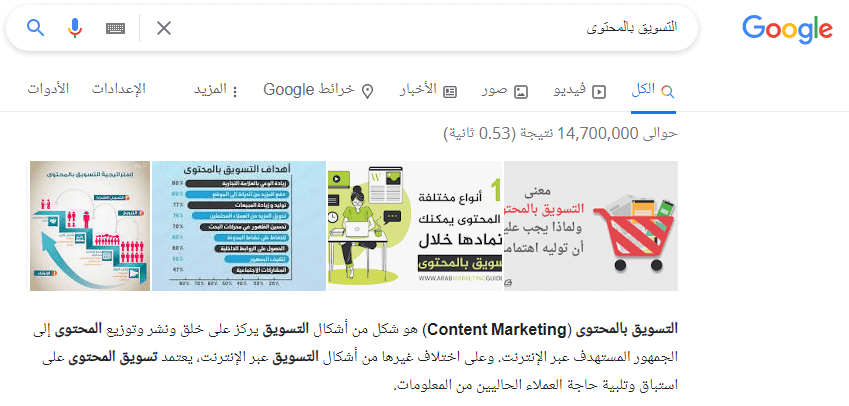Click the news icon beside الأخبار
The width and height of the screenshot is (849, 406).
(450, 91)
